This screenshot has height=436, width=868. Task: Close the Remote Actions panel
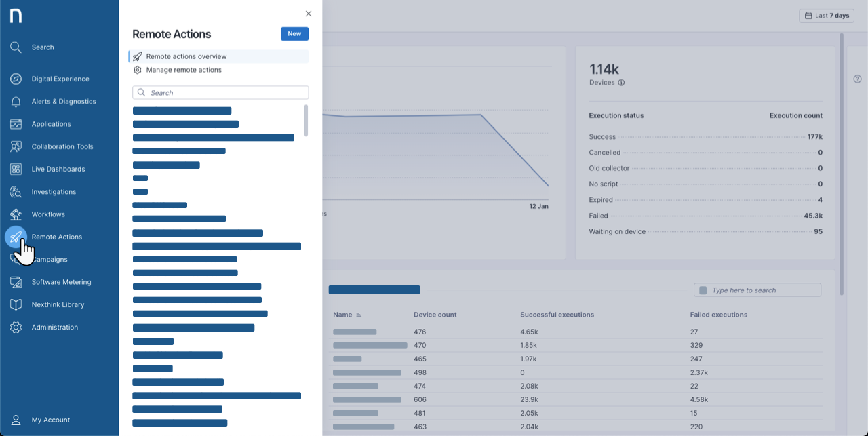tap(309, 14)
